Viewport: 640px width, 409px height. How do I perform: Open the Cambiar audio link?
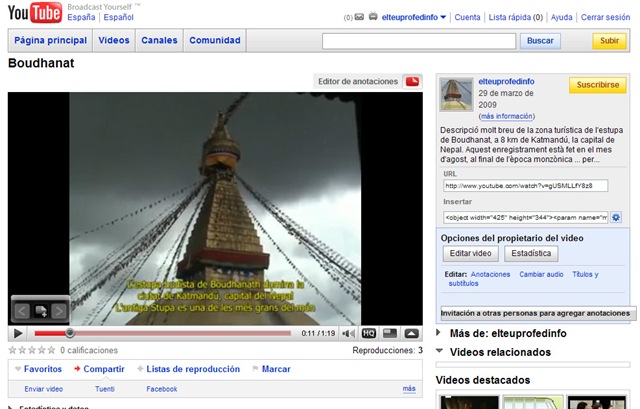pyautogui.click(x=541, y=274)
